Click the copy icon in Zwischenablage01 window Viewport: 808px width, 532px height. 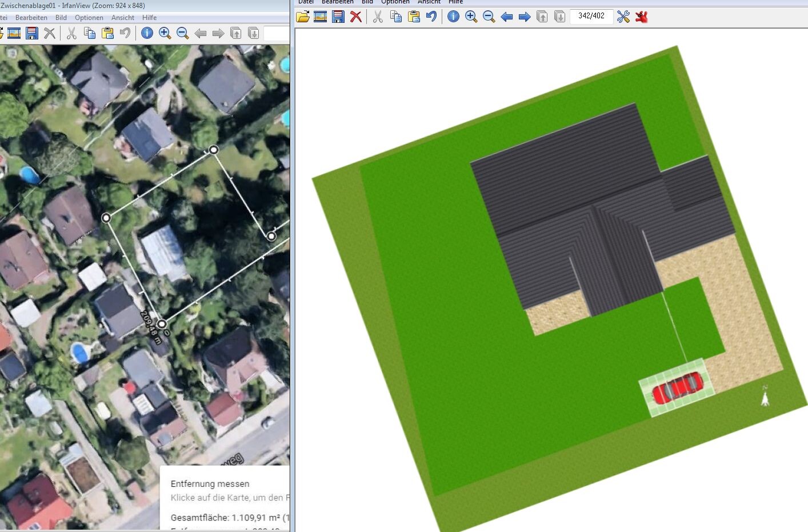click(x=90, y=33)
